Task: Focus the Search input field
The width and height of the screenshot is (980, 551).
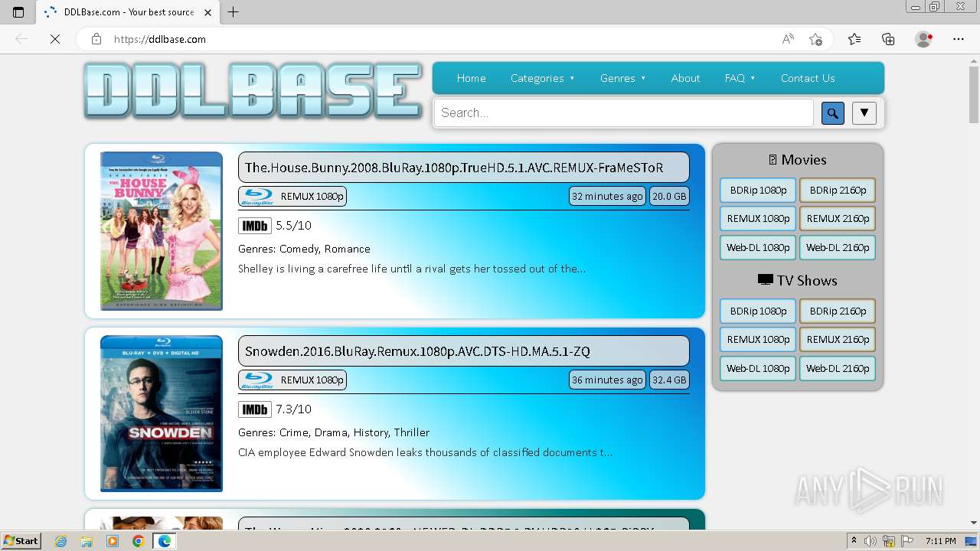Action: 623,113
